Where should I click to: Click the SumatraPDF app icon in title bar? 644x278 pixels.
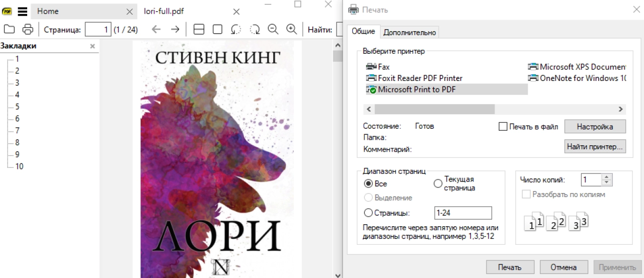tap(7, 11)
